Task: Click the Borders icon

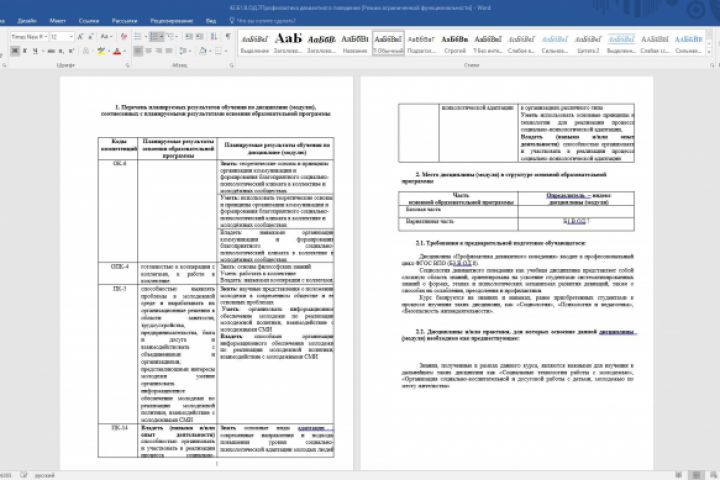Action: tap(219, 51)
